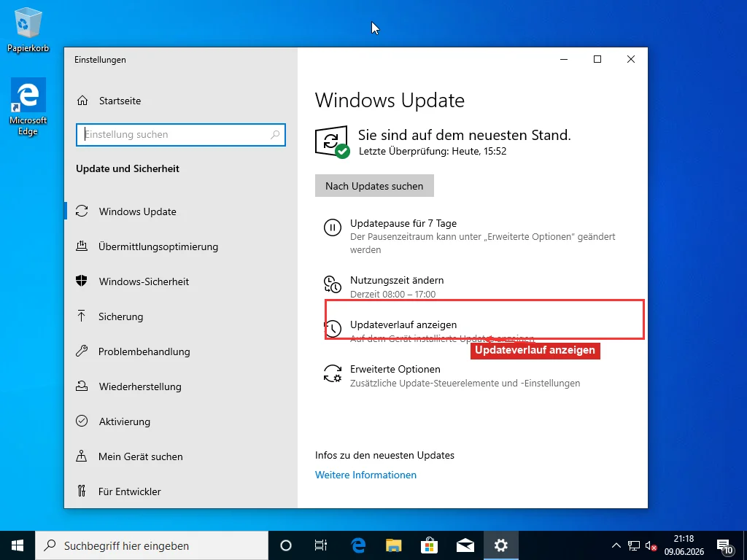This screenshot has width=747, height=560.
Task: Open Erweiterte Optionen
Action: pos(395,369)
